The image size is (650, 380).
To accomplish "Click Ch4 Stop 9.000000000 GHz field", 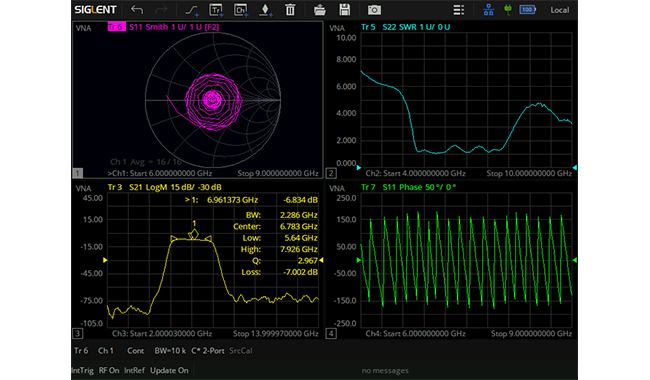I will point(531,334).
